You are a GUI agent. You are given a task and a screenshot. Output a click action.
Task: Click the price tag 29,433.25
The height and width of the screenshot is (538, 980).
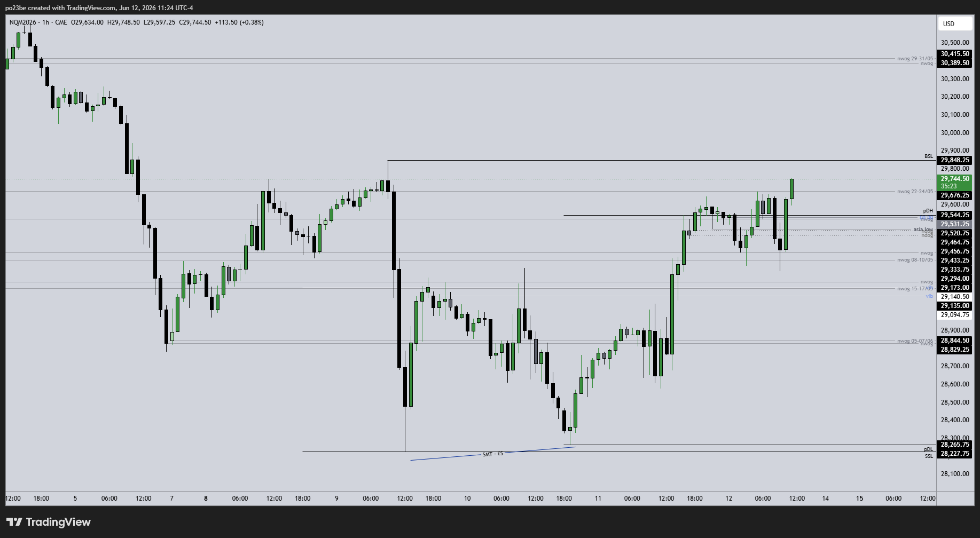955,260
